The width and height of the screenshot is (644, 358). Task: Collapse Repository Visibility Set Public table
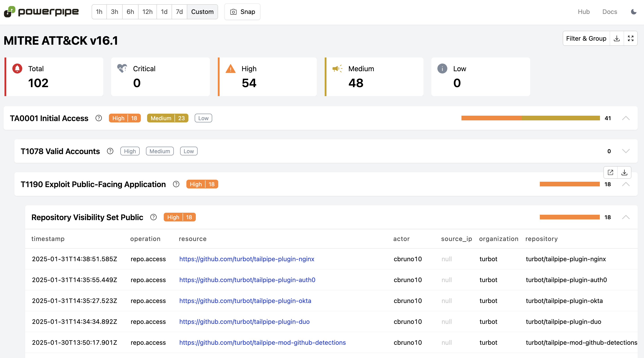tap(626, 217)
